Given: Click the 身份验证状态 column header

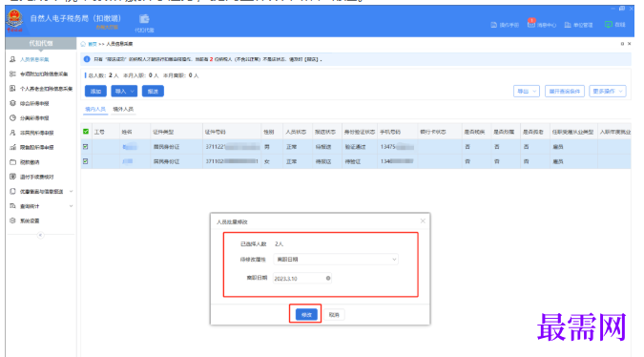Looking at the screenshot, I should point(360,132).
